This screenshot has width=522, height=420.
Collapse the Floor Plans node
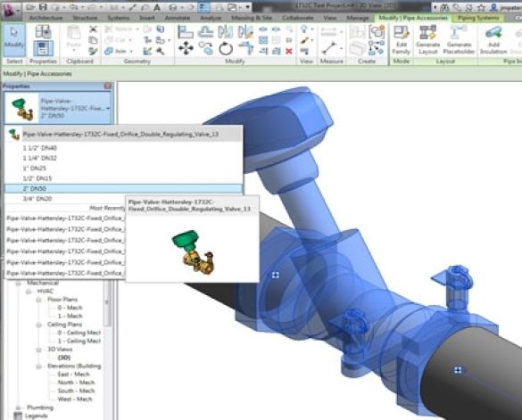tap(39, 300)
